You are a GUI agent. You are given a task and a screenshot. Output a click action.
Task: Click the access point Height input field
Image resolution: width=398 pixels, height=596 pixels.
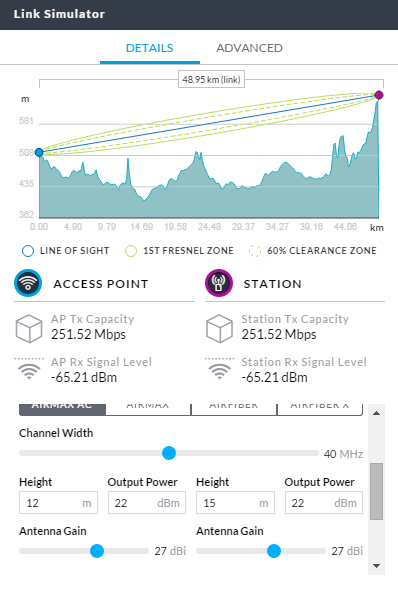click(58, 503)
